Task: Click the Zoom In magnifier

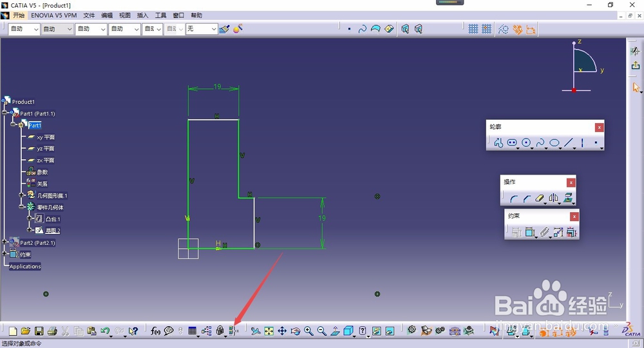Action: click(x=309, y=331)
